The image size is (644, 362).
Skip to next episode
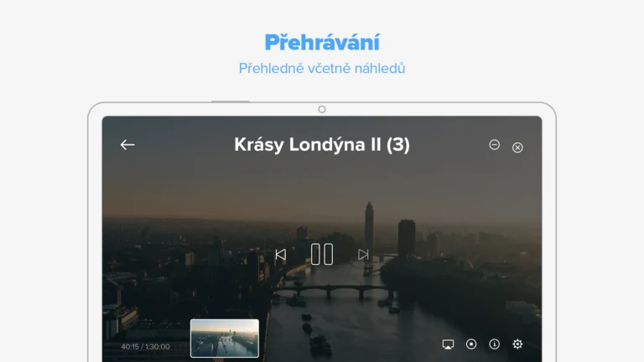click(x=363, y=255)
